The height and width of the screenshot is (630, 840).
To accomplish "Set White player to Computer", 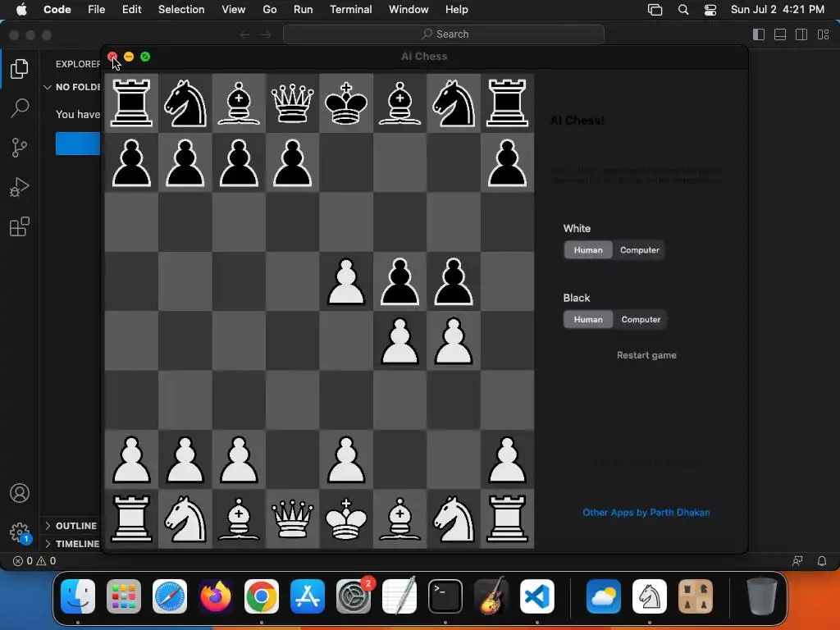I will [x=640, y=250].
